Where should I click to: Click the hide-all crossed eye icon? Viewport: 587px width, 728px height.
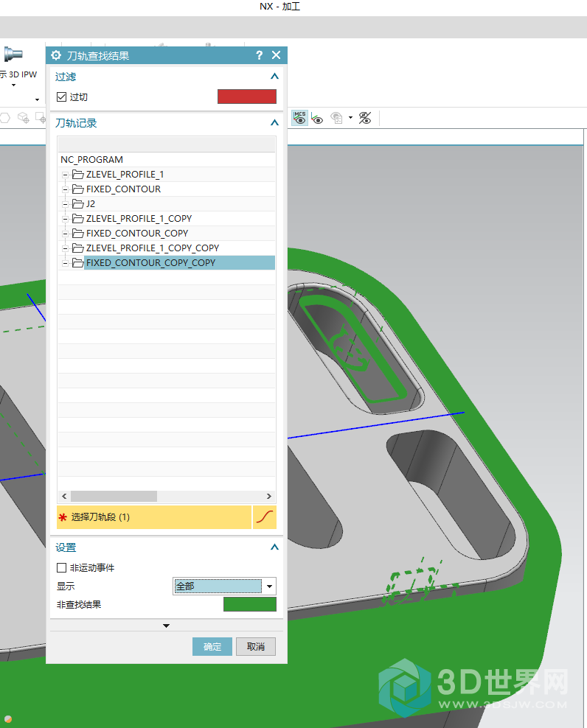(x=364, y=118)
